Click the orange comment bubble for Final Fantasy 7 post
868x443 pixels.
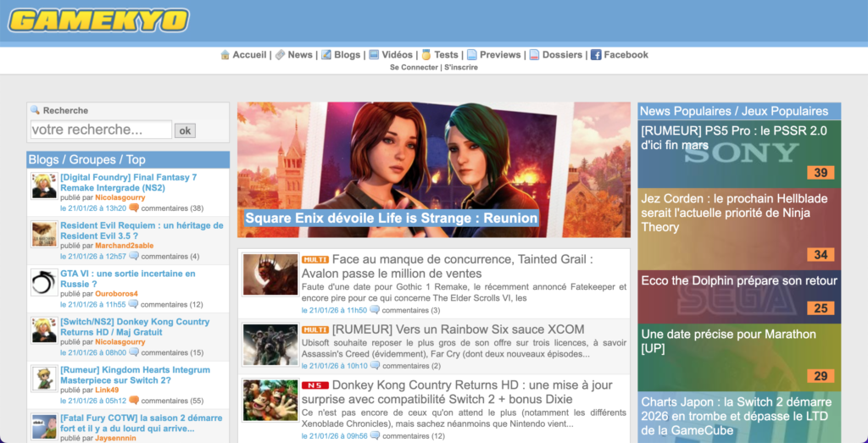[x=134, y=208]
